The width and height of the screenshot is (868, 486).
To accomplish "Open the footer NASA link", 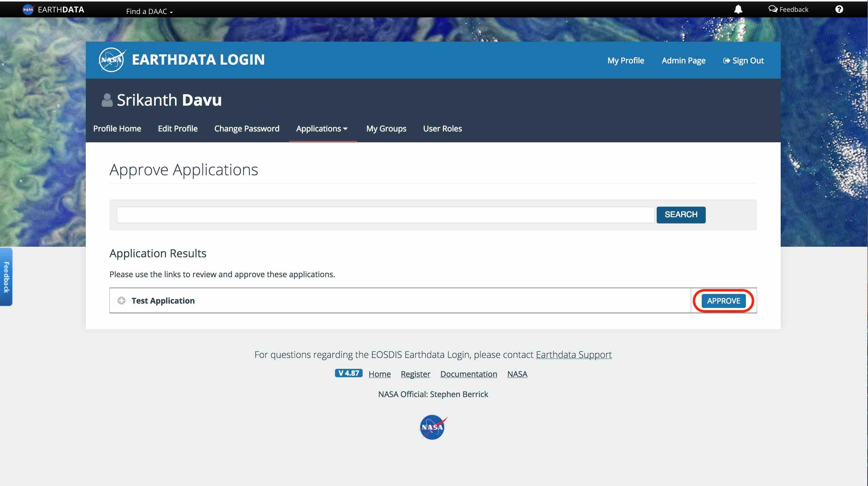I will pos(517,374).
